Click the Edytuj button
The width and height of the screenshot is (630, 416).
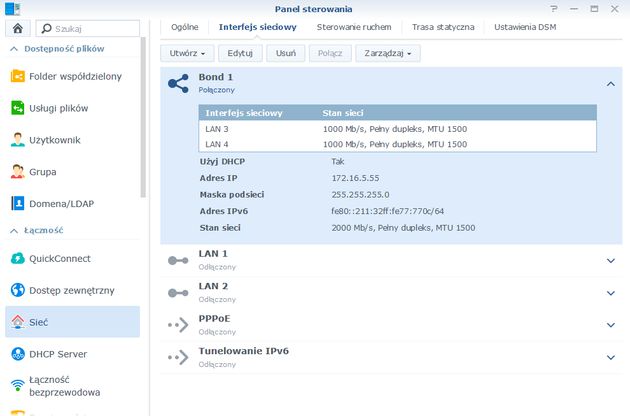point(240,53)
